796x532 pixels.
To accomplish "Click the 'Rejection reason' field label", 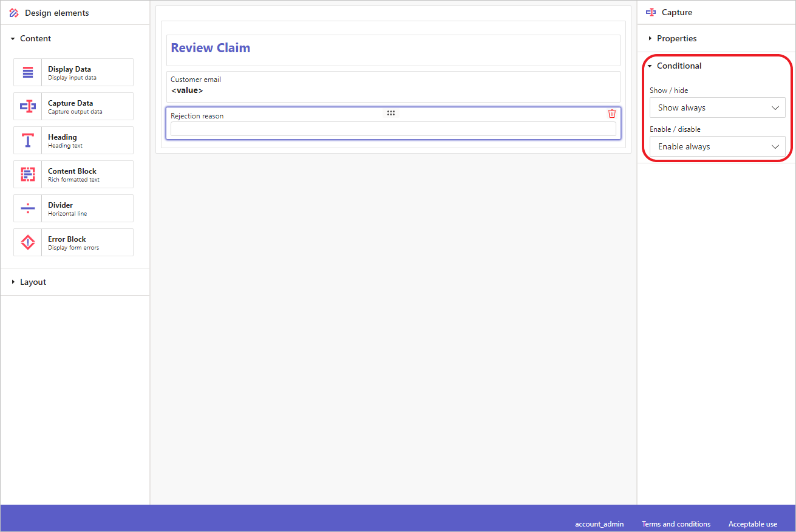I will point(197,116).
